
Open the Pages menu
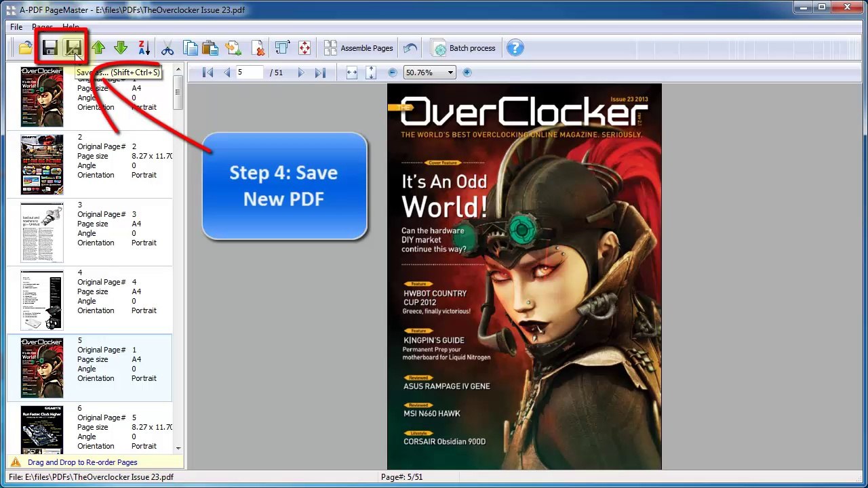click(x=42, y=27)
